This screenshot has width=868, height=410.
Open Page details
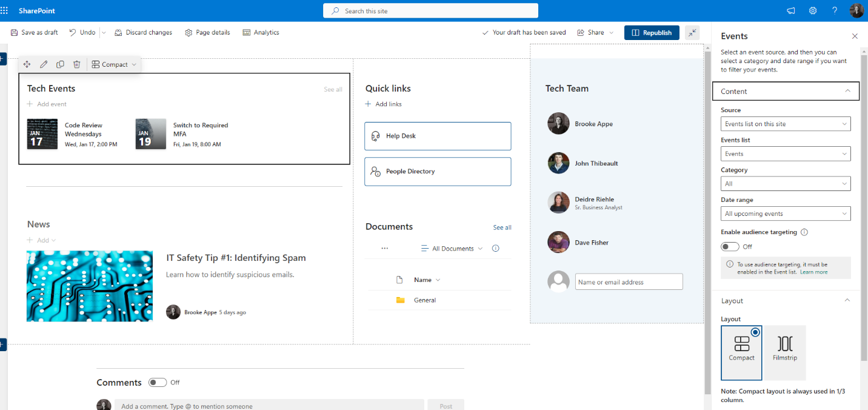coord(207,32)
